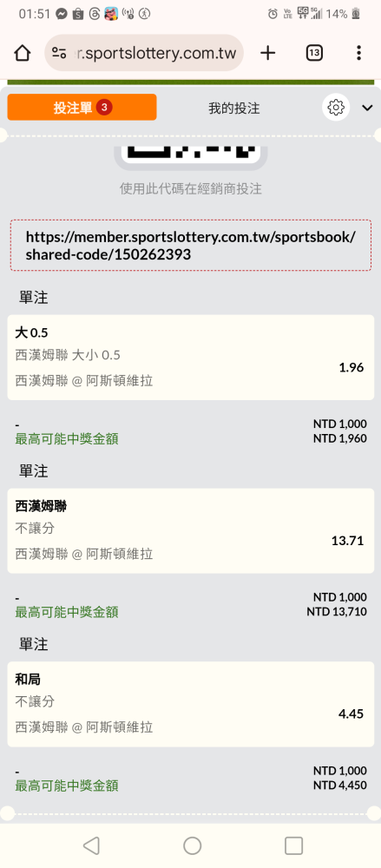The image size is (381, 868).
Task: Tap the 4.45 odds value
Action: point(351,714)
